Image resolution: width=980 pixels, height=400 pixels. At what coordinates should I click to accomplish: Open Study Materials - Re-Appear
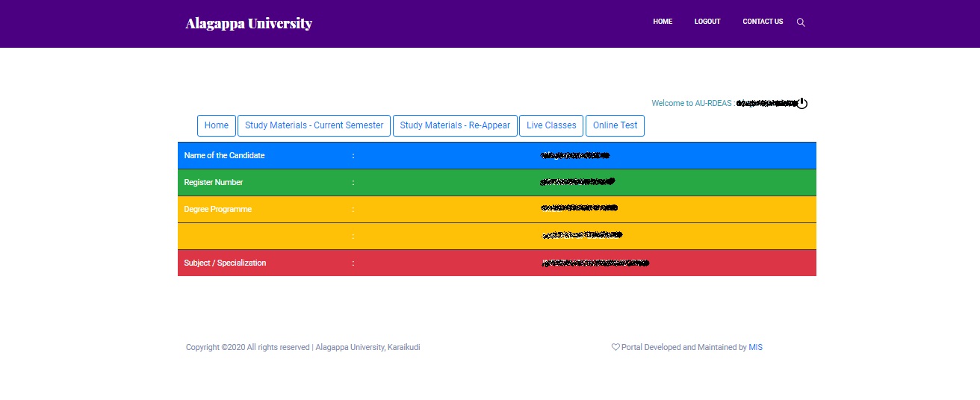click(x=455, y=125)
